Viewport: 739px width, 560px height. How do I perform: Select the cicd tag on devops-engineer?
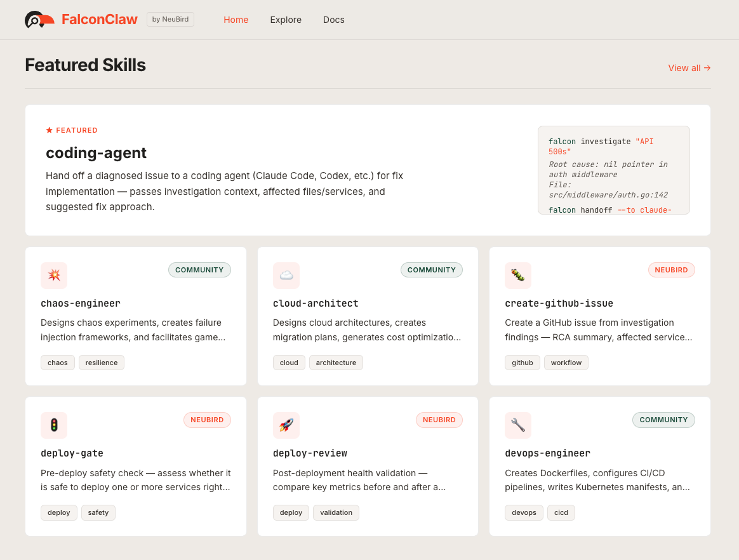click(x=561, y=512)
